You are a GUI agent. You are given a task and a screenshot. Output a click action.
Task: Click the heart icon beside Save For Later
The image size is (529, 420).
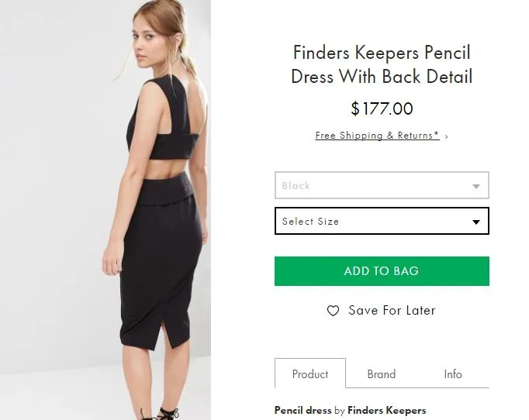tap(333, 311)
